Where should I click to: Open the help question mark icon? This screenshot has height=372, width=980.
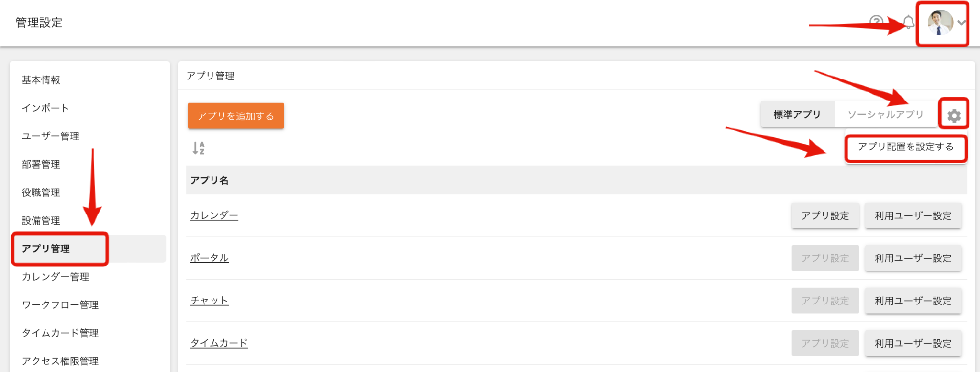pyautogui.click(x=876, y=22)
